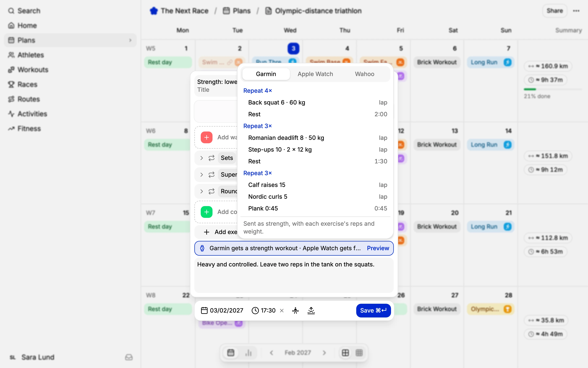Viewport: 588px width, 368px height.
Task: Expand the Superset block chevron
Action: 201,175
